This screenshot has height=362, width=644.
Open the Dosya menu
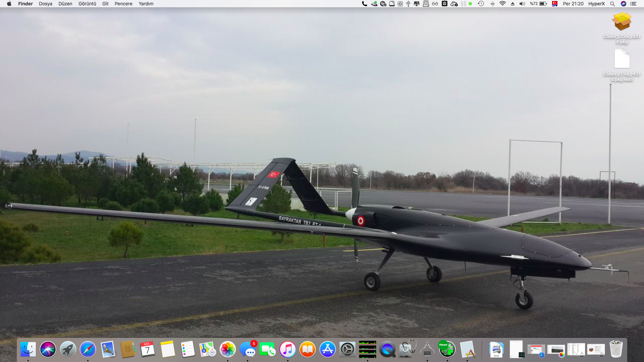[46, 4]
